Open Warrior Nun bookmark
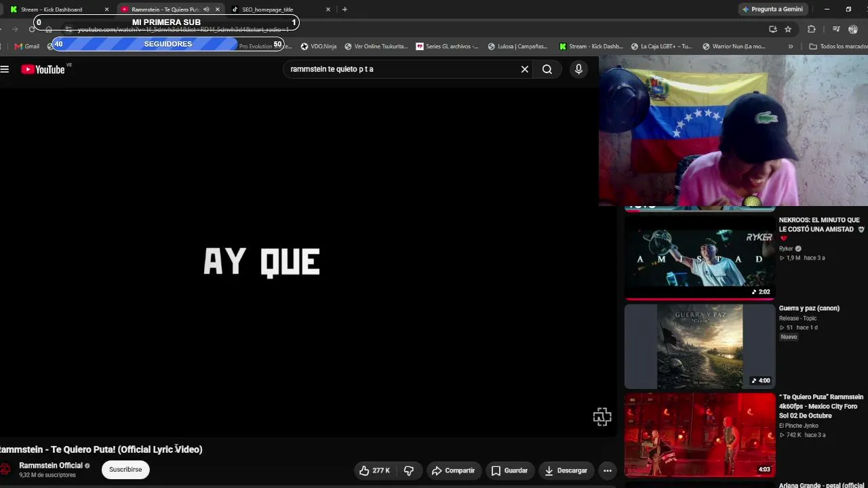The width and height of the screenshot is (868, 488). click(734, 46)
